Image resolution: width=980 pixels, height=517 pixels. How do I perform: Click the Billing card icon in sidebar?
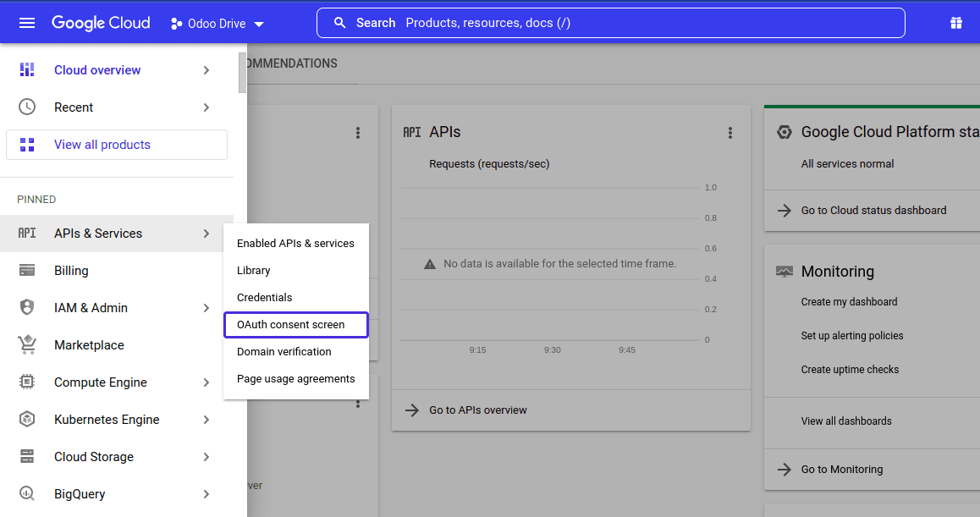[26, 270]
